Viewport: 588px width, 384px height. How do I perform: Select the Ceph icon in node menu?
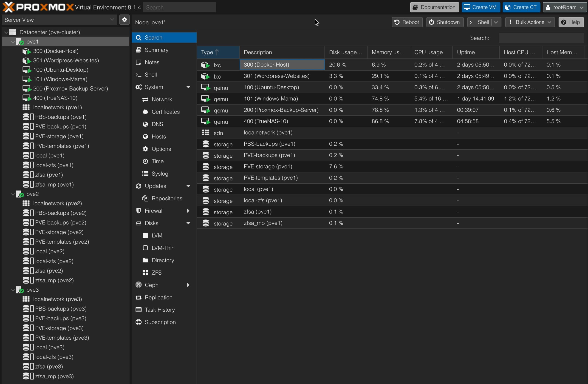[x=139, y=285]
